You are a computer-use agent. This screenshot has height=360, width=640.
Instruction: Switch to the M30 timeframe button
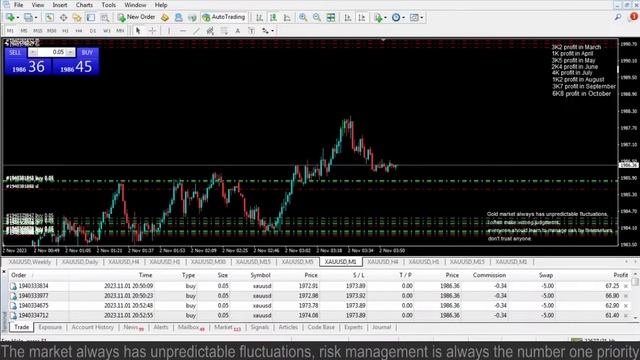pyautogui.click(x=51, y=31)
